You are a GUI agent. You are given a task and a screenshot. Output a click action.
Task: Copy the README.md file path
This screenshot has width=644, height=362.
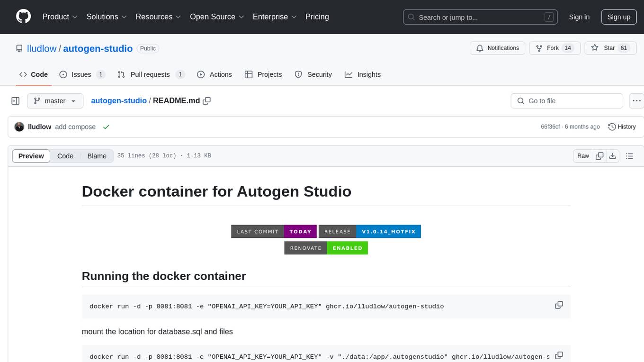207,101
